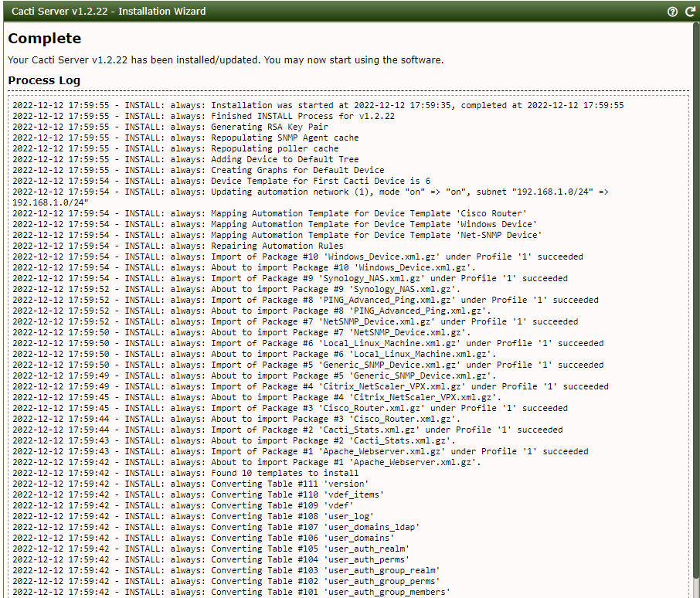Click 'Converting Table #101 user_auth_group_members' line
This screenshot has width=700, height=598.
[x=231, y=592]
